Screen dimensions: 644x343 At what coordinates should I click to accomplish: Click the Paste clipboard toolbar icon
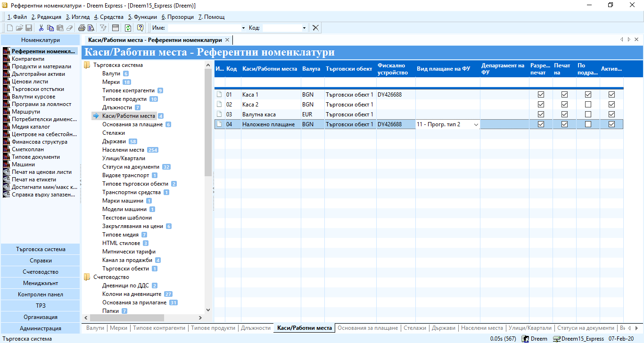[x=60, y=28]
